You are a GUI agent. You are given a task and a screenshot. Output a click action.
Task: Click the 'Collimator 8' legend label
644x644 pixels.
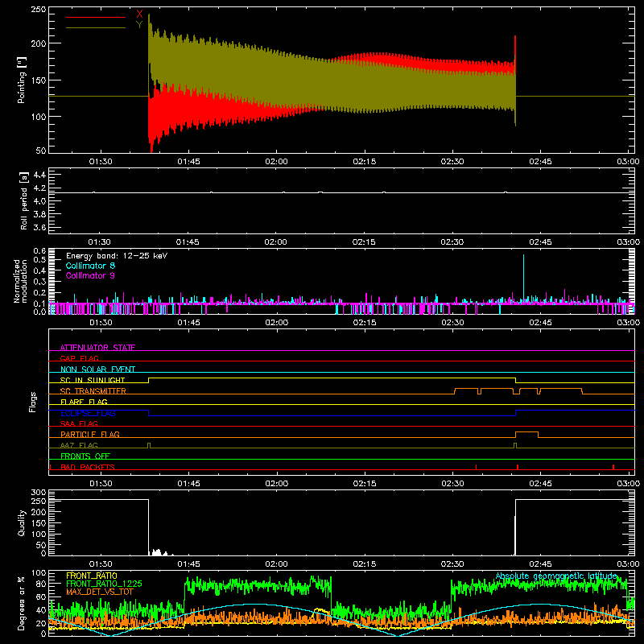coord(90,266)
